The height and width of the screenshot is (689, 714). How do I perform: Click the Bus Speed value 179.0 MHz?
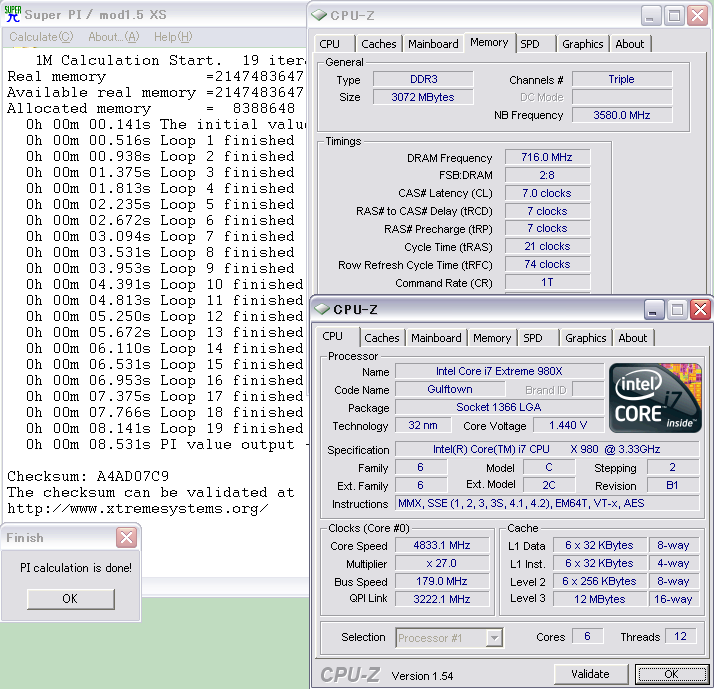pos(442,582)
